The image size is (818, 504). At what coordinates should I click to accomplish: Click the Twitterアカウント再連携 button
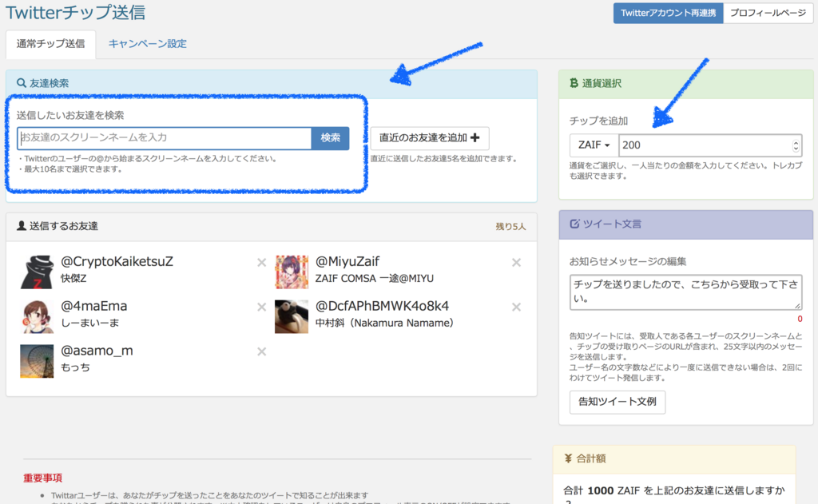pos(669,13)
